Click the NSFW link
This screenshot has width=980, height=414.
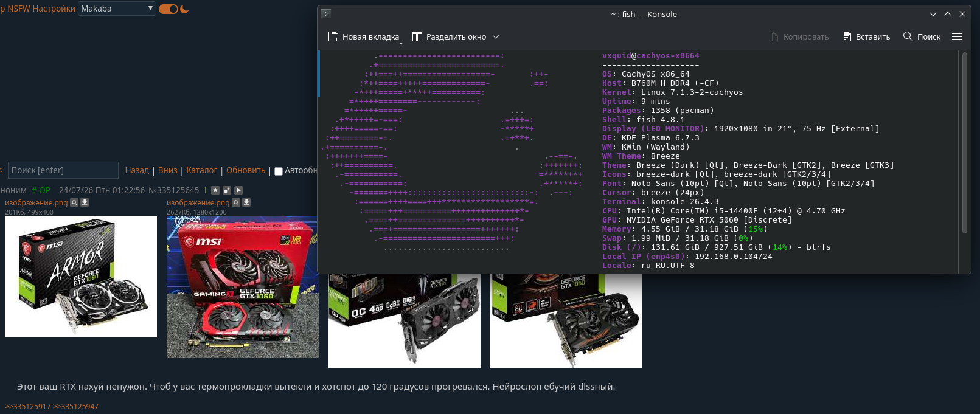pyautogui.click(x=18, y=9)
